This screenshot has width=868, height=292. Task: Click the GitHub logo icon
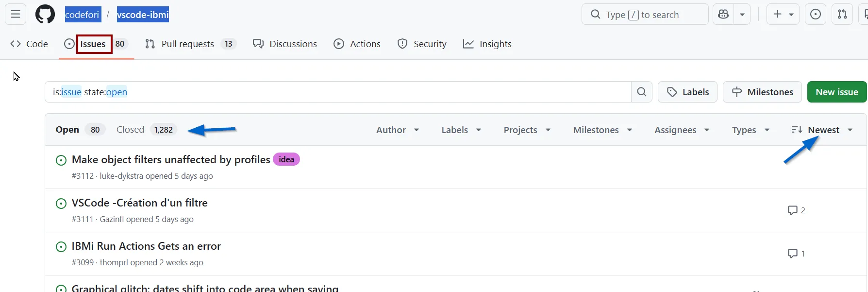click(45, 15)
